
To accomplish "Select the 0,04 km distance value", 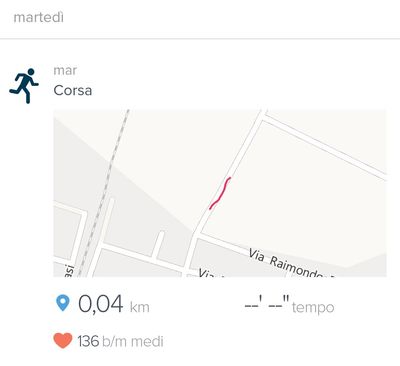I will [x=101, y=304].
